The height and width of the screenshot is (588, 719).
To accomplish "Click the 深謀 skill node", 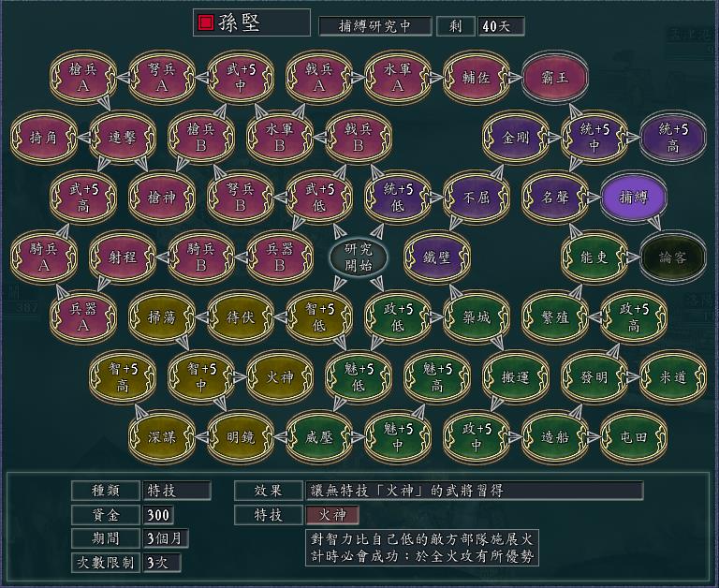I will 162,436.
